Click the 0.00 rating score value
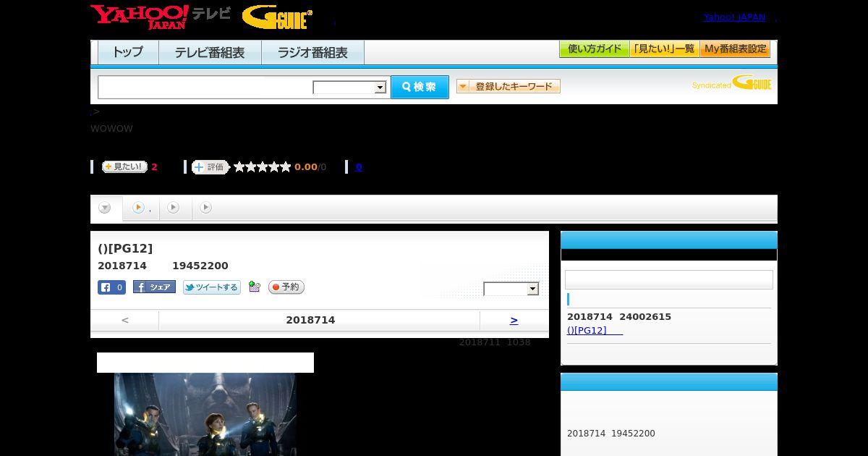The height and width of the screenshot is (456, 868). 306,167
